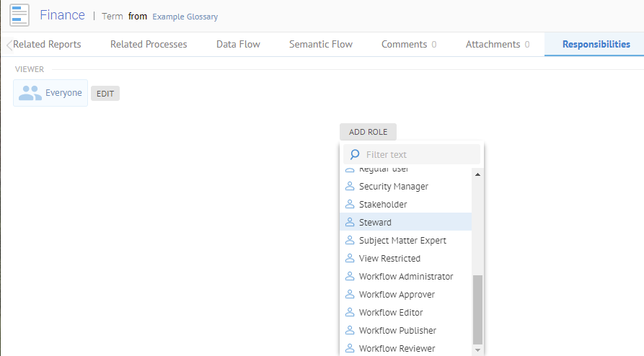This screenshot has width=644, height=356.
Task: Click the ADD ROLE button
Action: tap(368, 132)
